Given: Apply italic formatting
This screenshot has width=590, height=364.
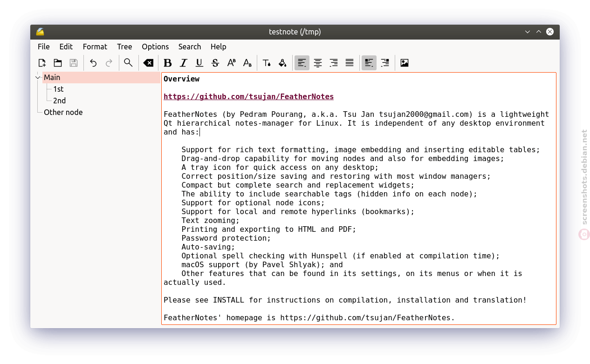Looking at the screenshot, I should coord(184,63).
